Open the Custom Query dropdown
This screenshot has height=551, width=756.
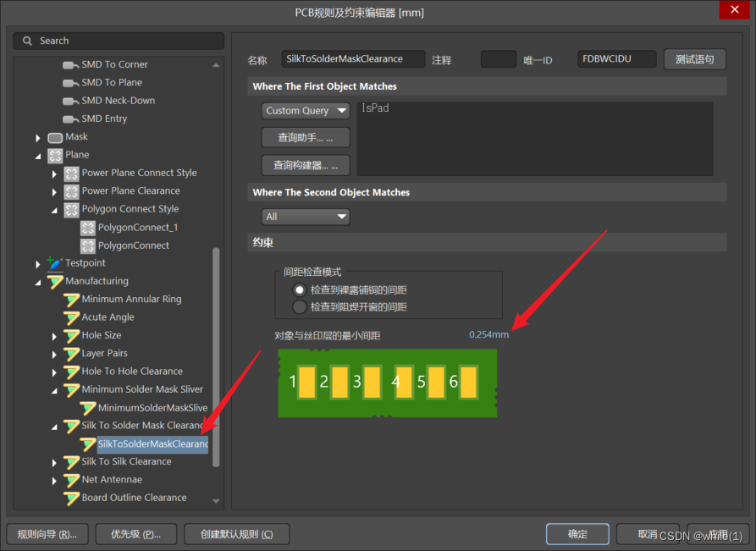(x=306, y=111)
